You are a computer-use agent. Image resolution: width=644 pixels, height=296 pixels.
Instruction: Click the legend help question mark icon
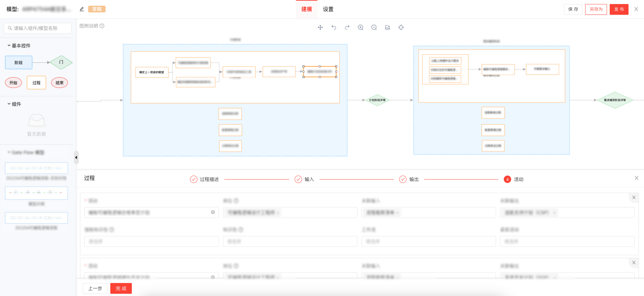tap(102, 26)
